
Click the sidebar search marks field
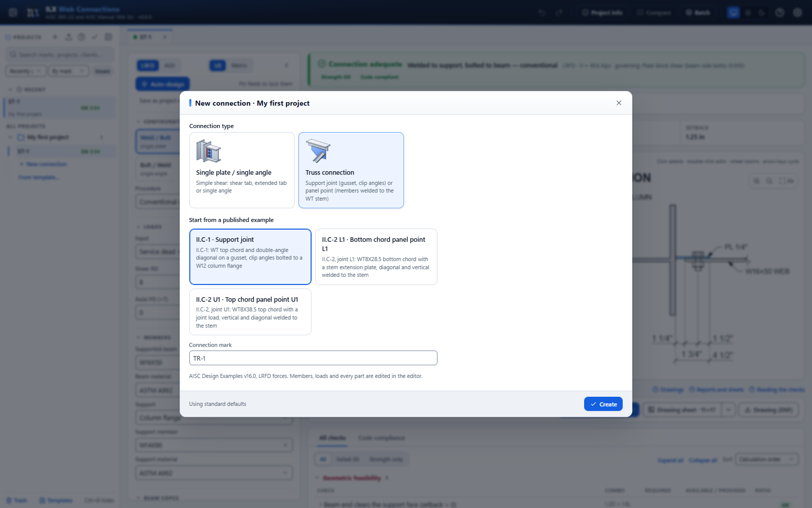tap(60, 54)
